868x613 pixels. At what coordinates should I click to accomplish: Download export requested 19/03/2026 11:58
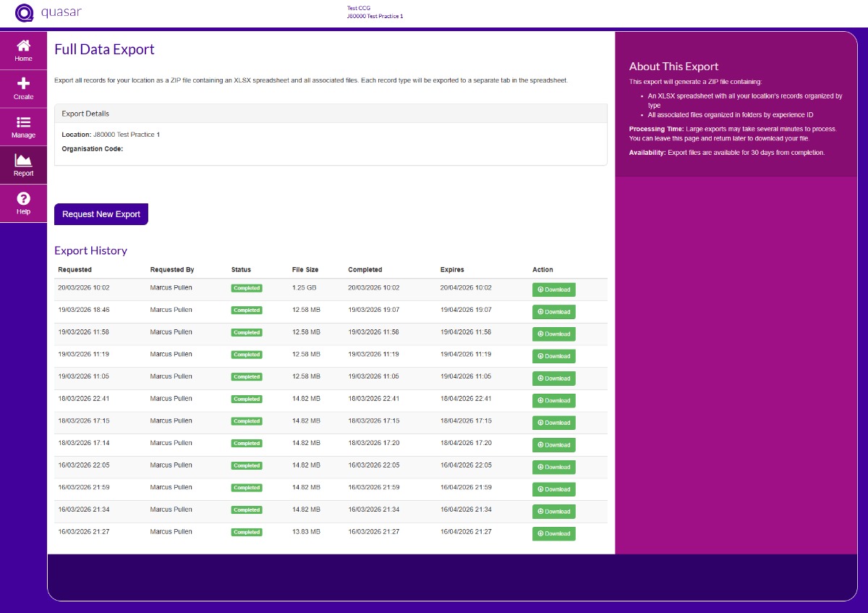(553, 334)
